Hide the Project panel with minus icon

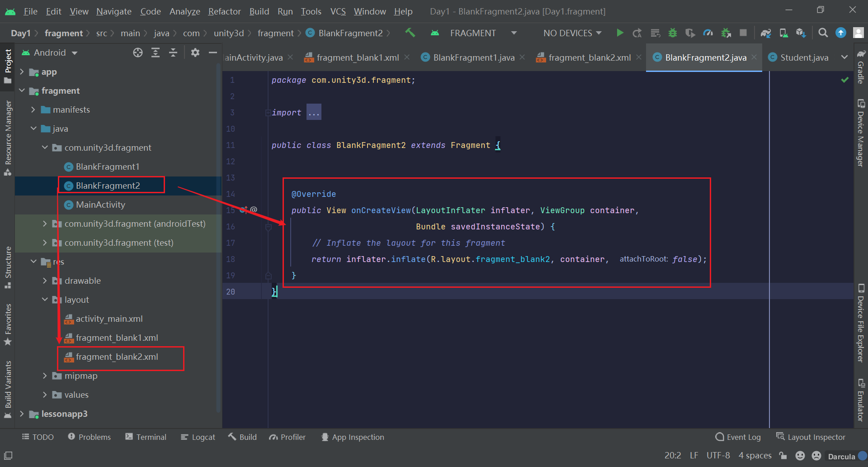tap(213, 52)
